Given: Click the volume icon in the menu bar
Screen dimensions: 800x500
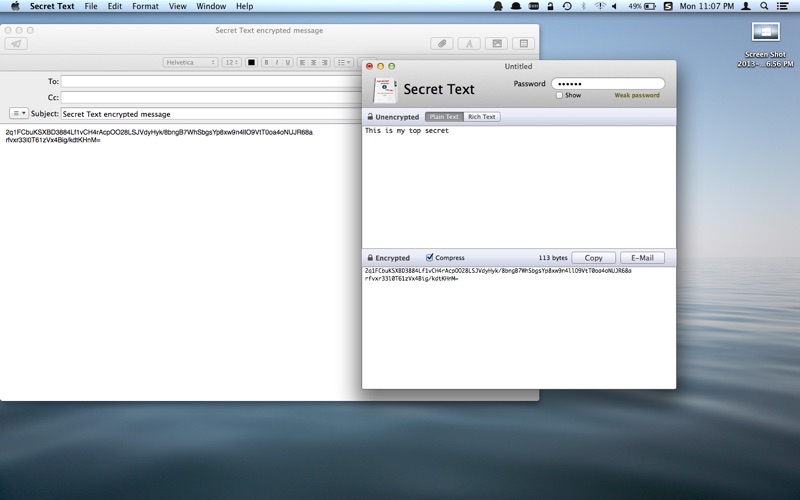Looking at the screenshot, I should click(614, 6).
